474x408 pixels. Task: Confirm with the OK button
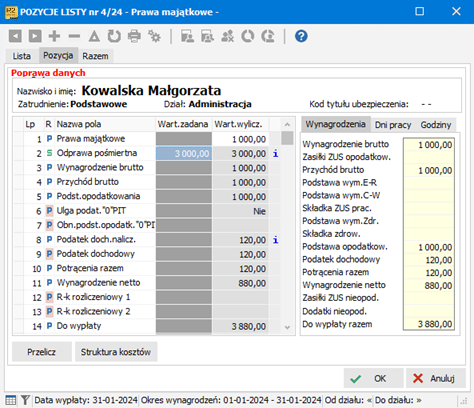tap(373, 378)
